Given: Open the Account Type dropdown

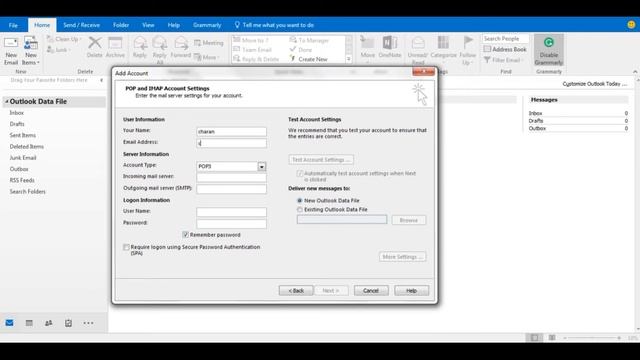Looking at the screenshot, I should (x=262, y=167).
